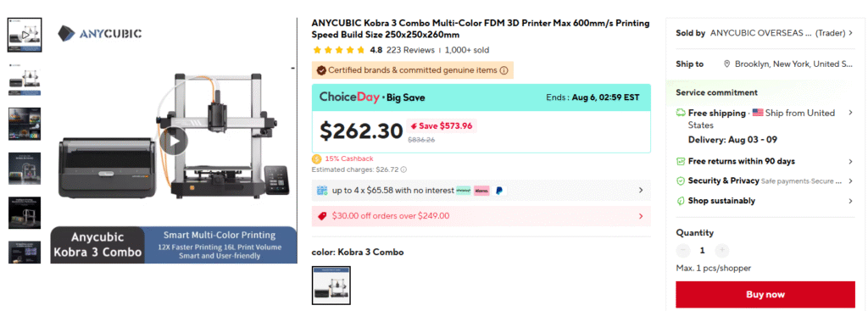The image size is (868, 311).
Task: Click the PayPal payment icon
Action: pos(498,191)
